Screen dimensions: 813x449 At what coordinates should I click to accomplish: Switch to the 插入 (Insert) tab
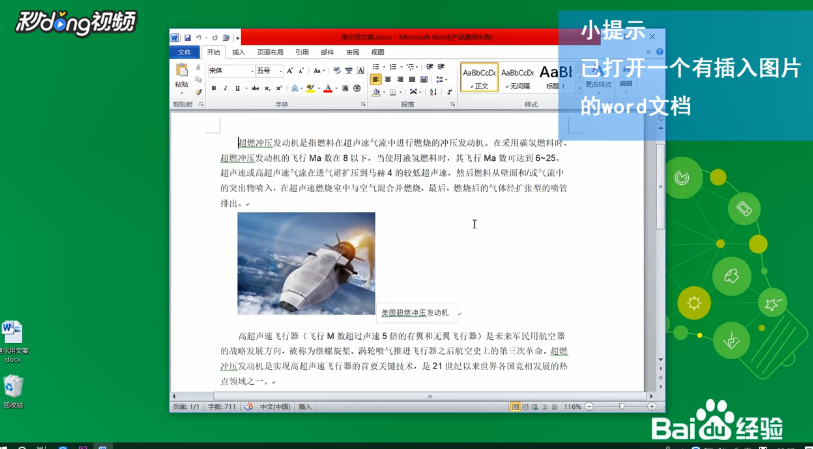tap(239, 52)
